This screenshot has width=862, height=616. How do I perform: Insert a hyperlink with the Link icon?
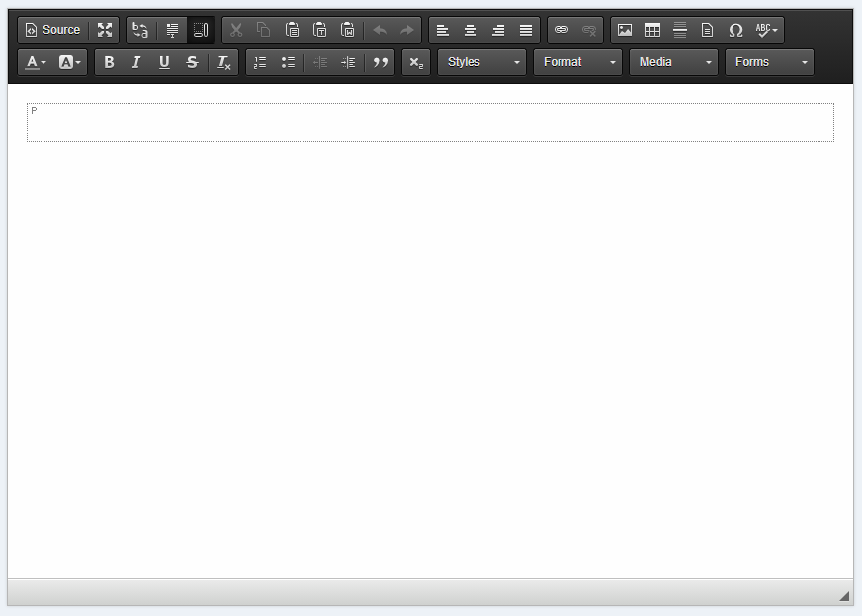click(x=561, y=29)
